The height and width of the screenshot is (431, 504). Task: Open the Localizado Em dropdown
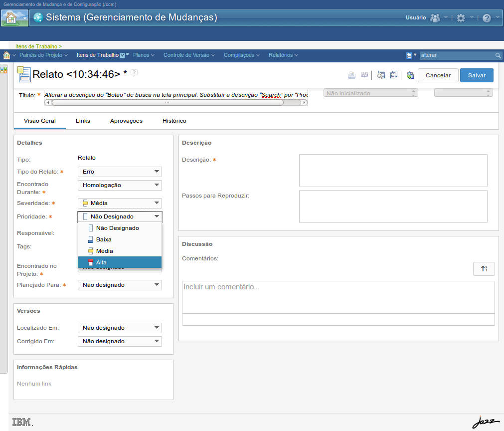point(120,328)
